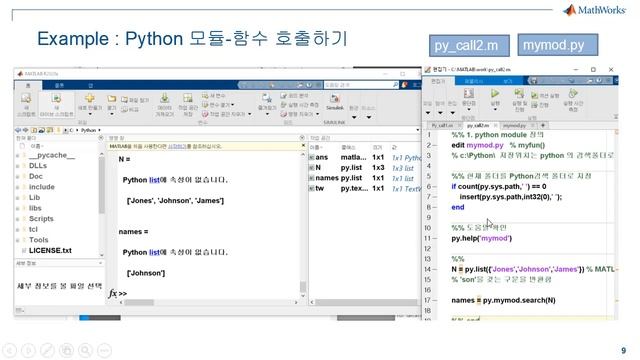This screenshot has height=360, width=640.
Task: Open the editor Run dropdown arrow
Action: tap(495, 109)
